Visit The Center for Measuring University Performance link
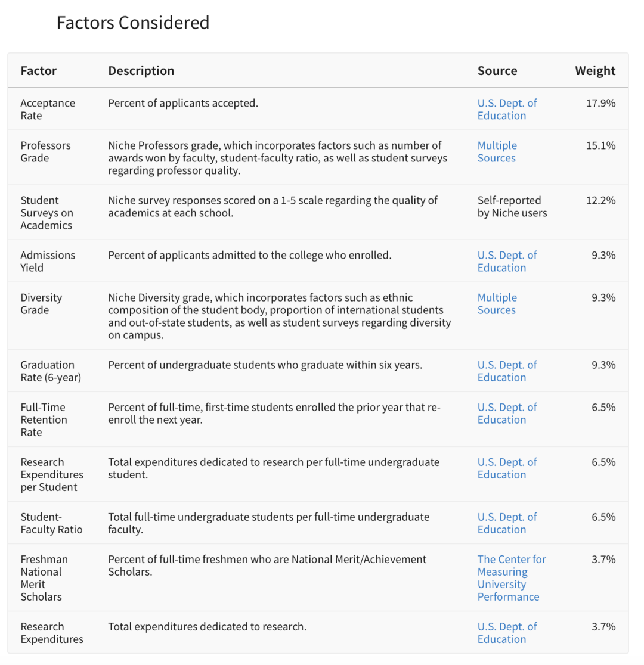This screenshot has height=665, width=644. coord(512,578)
